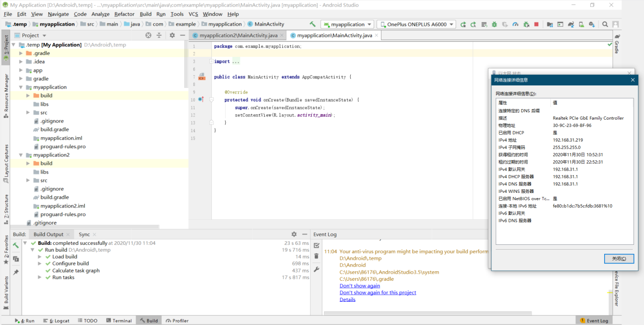Open the Logcat tool window tab
Screen dimensions: 644x325
coord(56,321)
